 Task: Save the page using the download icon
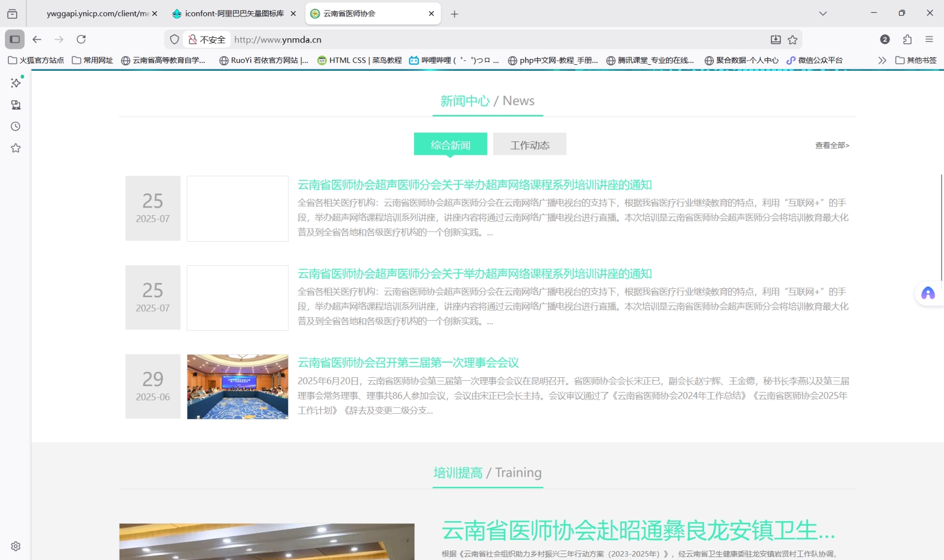click(775, 39)
